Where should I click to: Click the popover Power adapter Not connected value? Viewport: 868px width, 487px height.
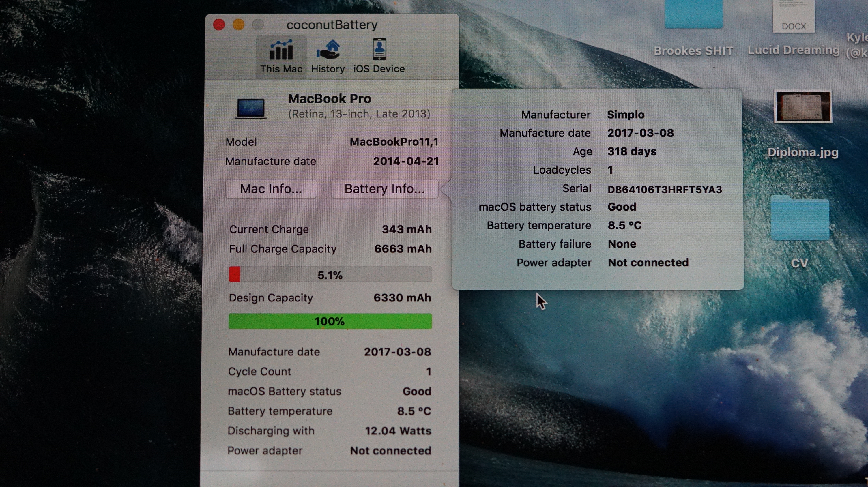(x=648, y=262)
